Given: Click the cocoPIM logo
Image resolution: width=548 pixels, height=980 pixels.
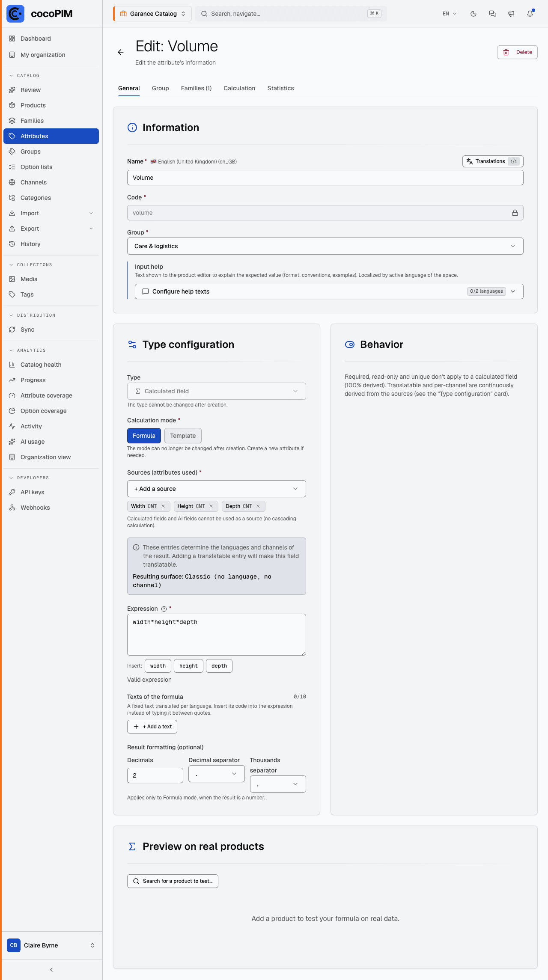Looking at the screenshot, I should (x=39, y=14).
